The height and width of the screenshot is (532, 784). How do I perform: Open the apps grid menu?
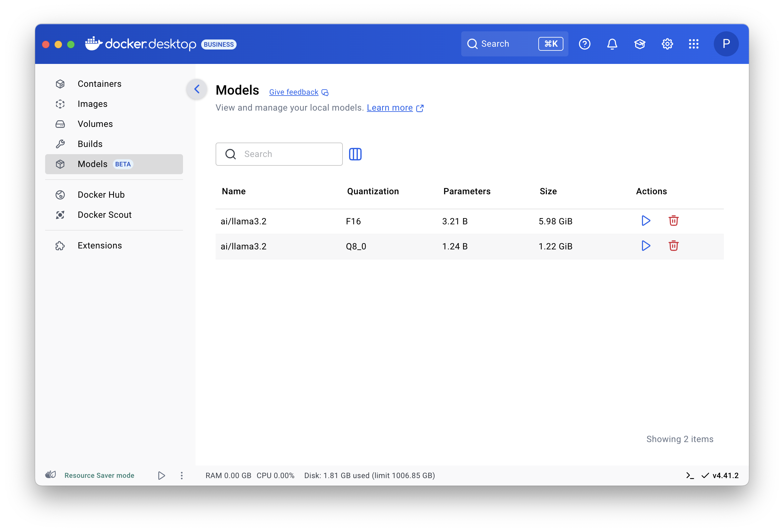(693, 44)
